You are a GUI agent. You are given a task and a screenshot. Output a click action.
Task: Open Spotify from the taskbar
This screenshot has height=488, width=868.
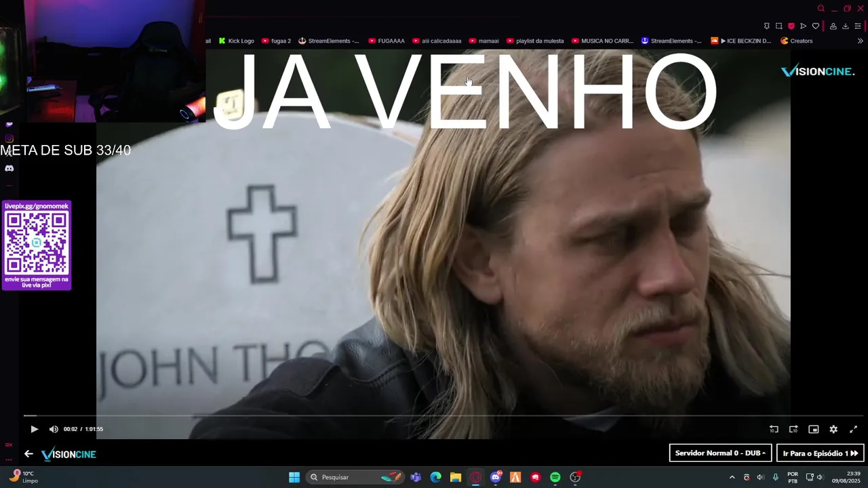click(555, 477)
